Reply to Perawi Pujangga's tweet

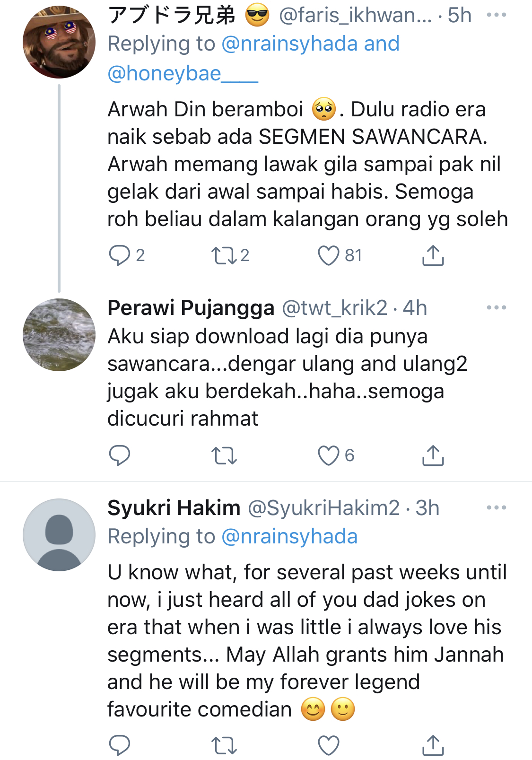(119, 455)
